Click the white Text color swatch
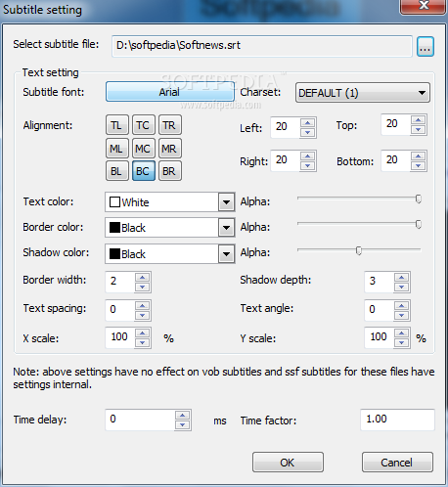 [x=114, y=202]
